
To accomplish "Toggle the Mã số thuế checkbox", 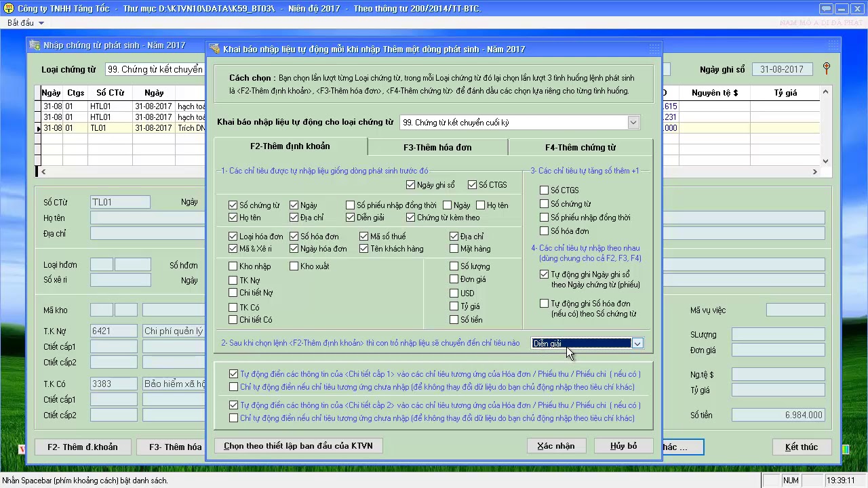I will (x=364, y=237).
